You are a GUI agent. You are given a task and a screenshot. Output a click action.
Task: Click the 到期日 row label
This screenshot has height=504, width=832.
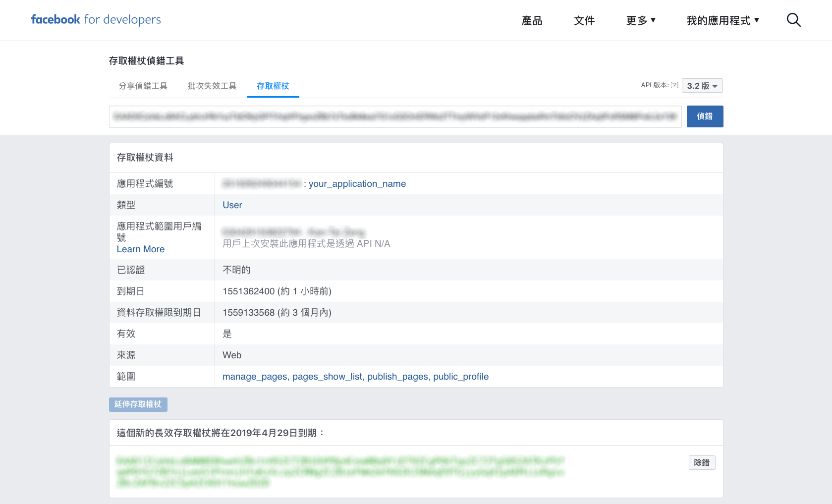tap(131, 291)
